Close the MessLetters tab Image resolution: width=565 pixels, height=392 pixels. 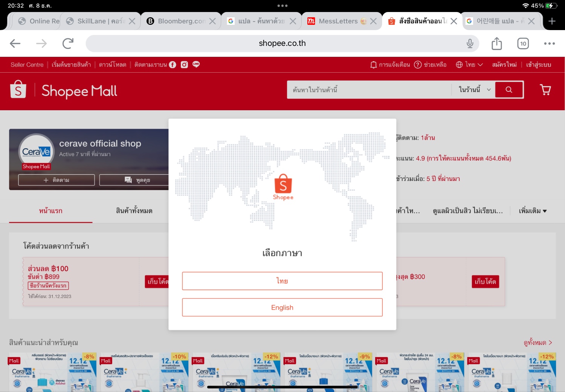pyautogui.click(x=373, y=21)
